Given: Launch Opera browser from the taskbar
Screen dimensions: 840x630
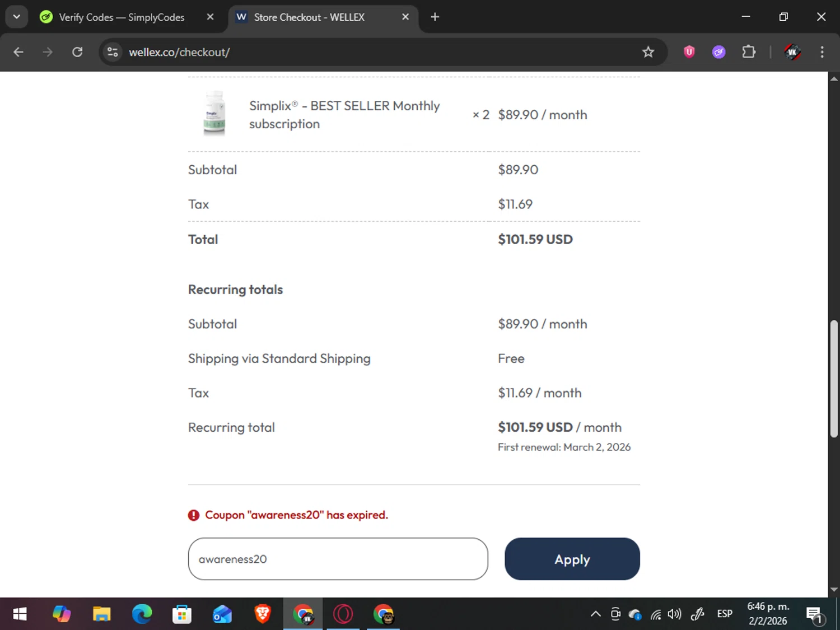Looking at the screenshot, I should 343,614.
